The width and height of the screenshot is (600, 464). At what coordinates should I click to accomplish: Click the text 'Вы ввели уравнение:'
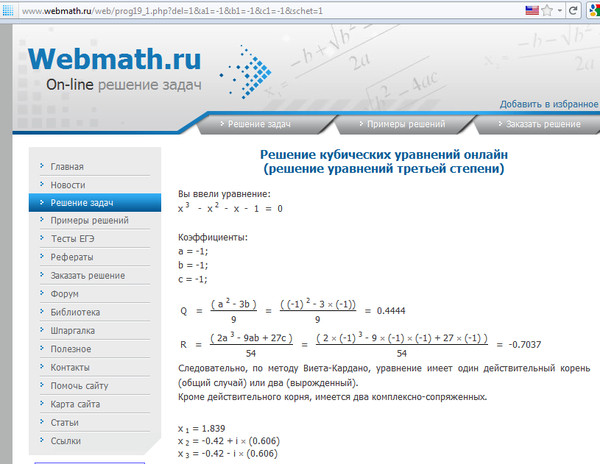[224, 194]
